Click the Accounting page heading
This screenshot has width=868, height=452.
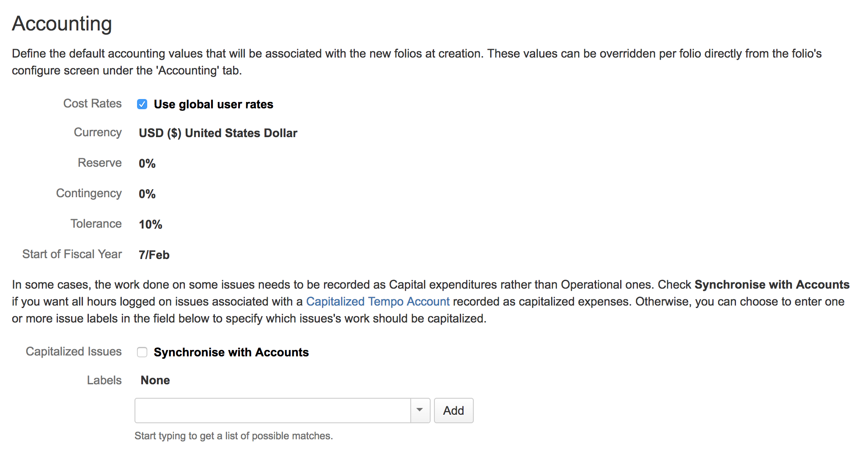tap(62, 24)
